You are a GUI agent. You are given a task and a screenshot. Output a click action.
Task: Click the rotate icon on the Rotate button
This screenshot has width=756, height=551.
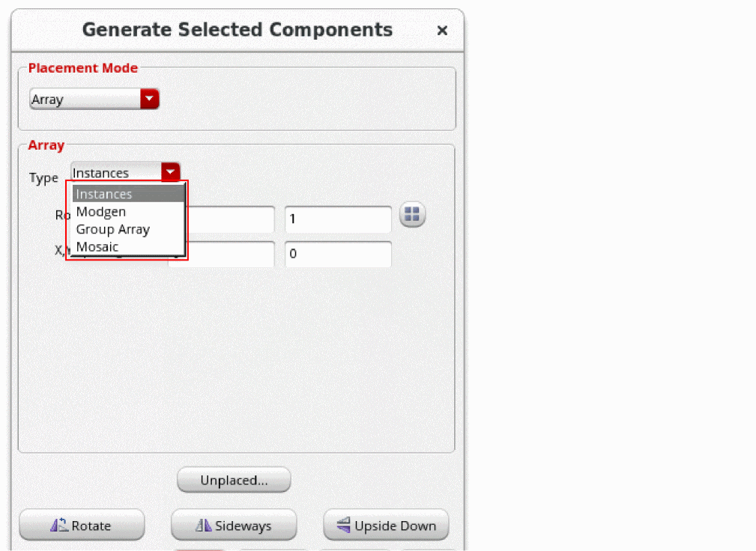(x=59, y=526)
